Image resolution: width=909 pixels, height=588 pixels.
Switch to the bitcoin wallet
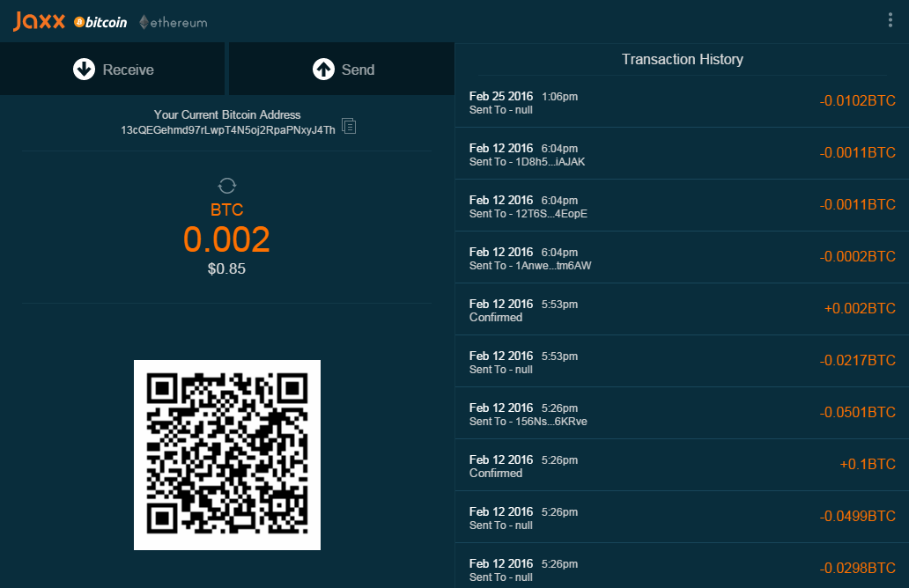pos(100,22)
